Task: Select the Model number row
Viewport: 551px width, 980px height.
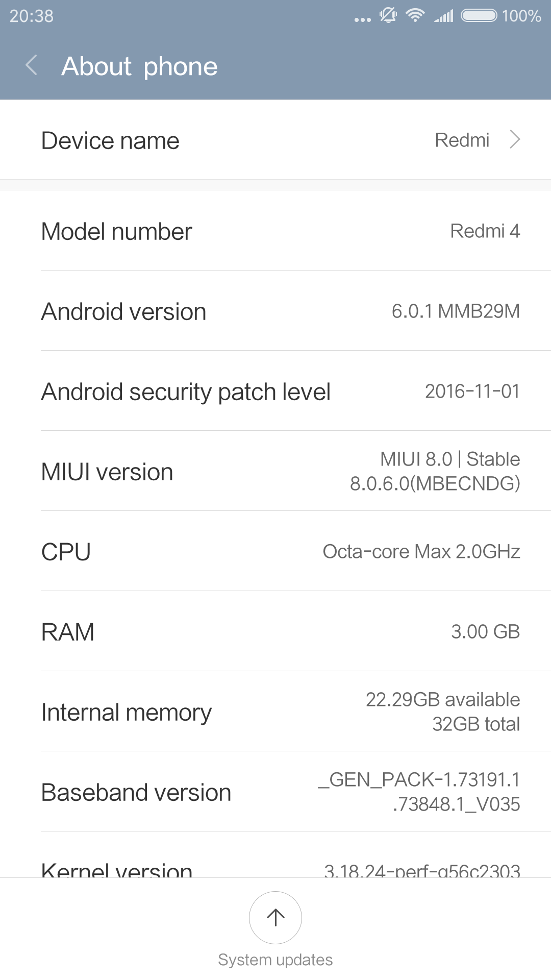Action: (x=275, y=231)
